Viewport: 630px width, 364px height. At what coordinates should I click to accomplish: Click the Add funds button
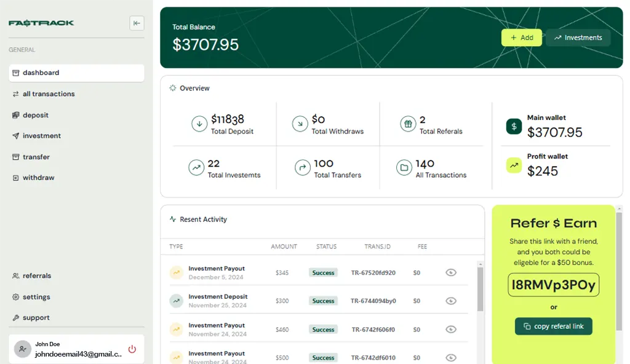pos(522,38)
